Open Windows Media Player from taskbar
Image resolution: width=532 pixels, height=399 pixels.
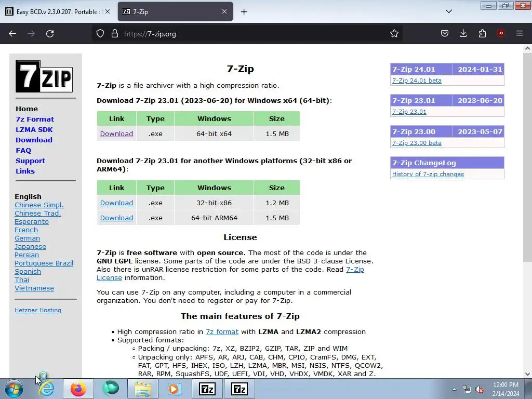click(x=175, y=389)
